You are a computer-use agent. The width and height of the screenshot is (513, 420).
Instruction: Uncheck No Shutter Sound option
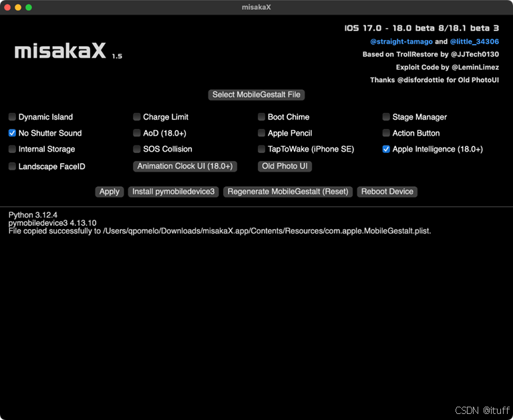(12, 133)
